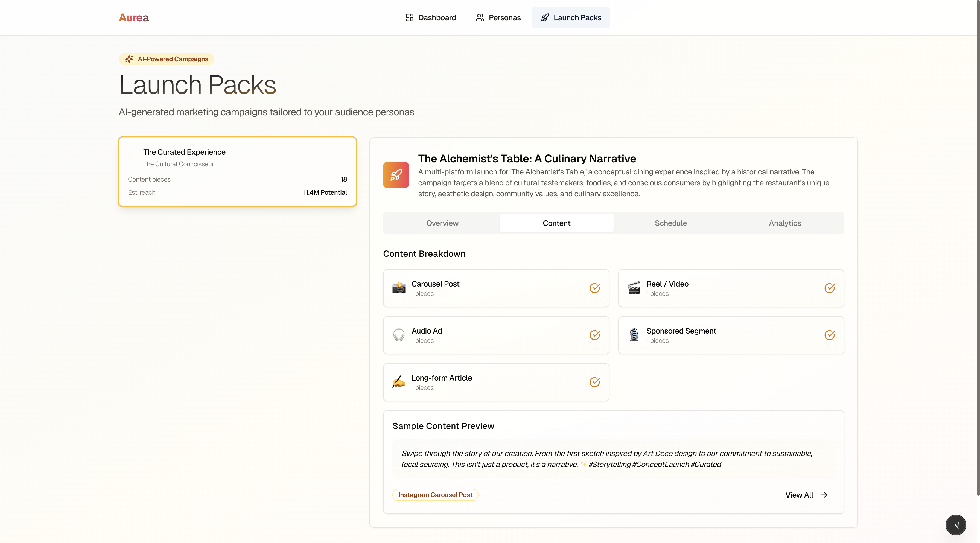The height and width of the screenshot is (543, 980).
Task: Click the camera icon on Carousel Post
Action: (x=399, y=288)
